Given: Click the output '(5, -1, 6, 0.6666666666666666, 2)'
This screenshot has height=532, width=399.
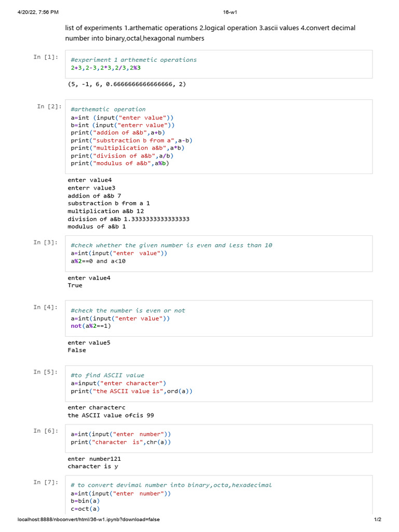Looking at the screenshot, I should (x=127, y=84).
